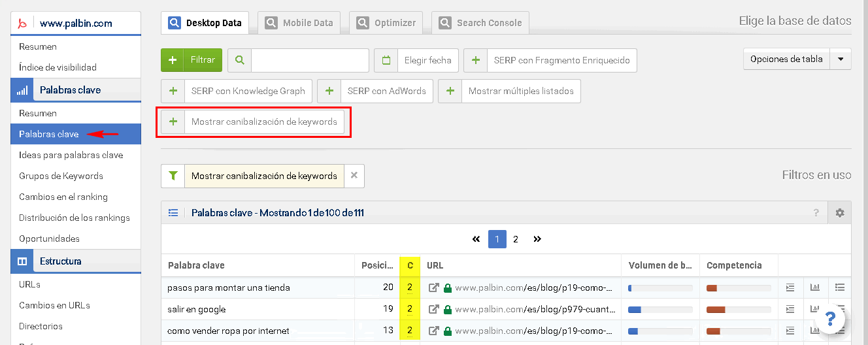Open Grupos de Keywords in sidebar
The height and width of the screenshot is (345, 868).
tap(61, 176)
